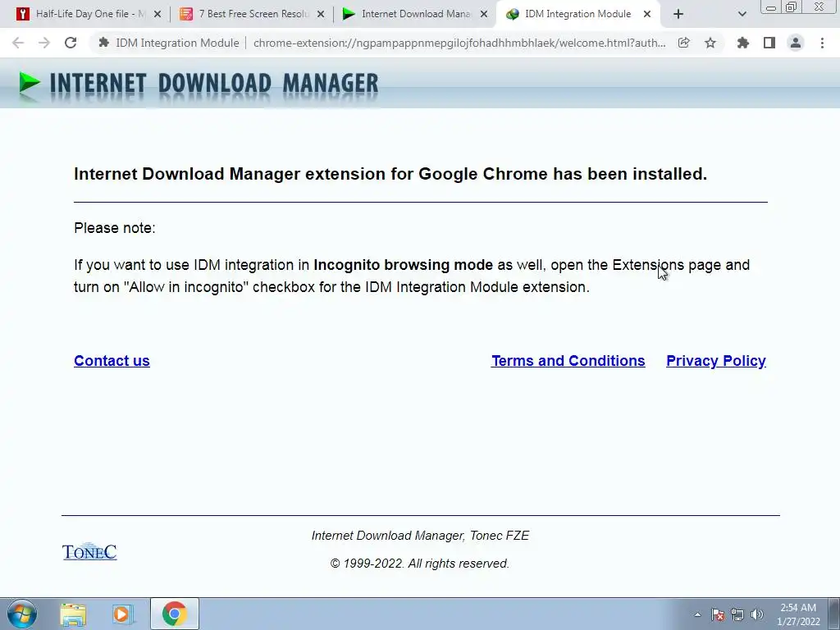The height and width of the screenshot is (630, 840).
Task: Click the extension installed heading text
Action: pos(390,174)
